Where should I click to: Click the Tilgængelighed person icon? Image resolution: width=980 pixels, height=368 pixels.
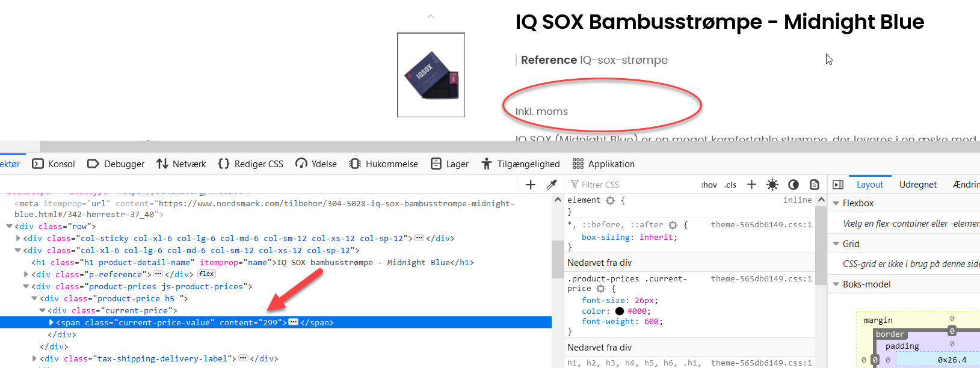pyautogui.click(x=487, y=164)
